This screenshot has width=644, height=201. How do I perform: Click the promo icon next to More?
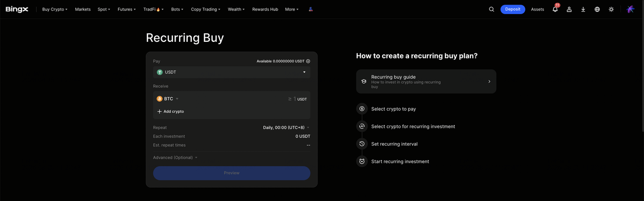[311, 9]
